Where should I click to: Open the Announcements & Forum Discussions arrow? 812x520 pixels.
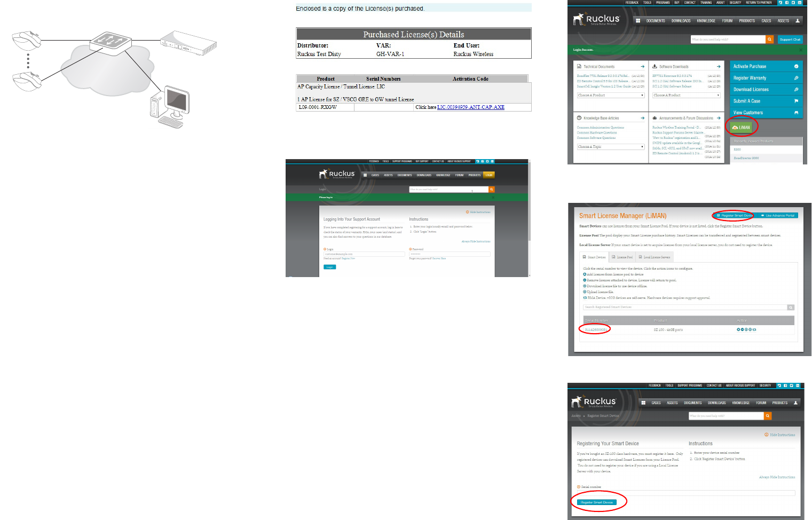coord(719,118)
